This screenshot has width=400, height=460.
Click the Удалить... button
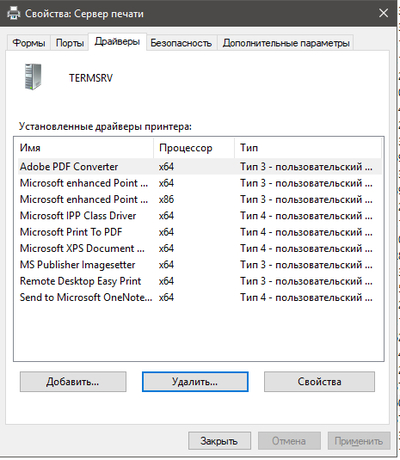[195, 382]
